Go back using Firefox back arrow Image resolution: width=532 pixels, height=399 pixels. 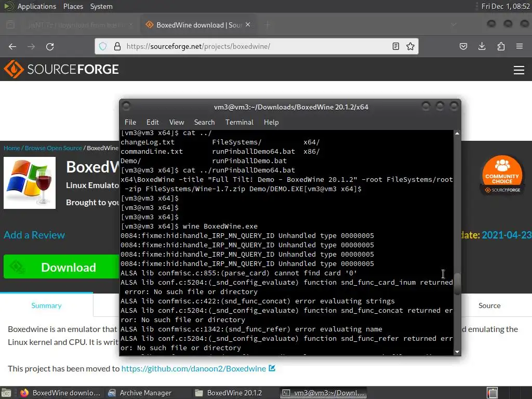[x=12, y=46]
